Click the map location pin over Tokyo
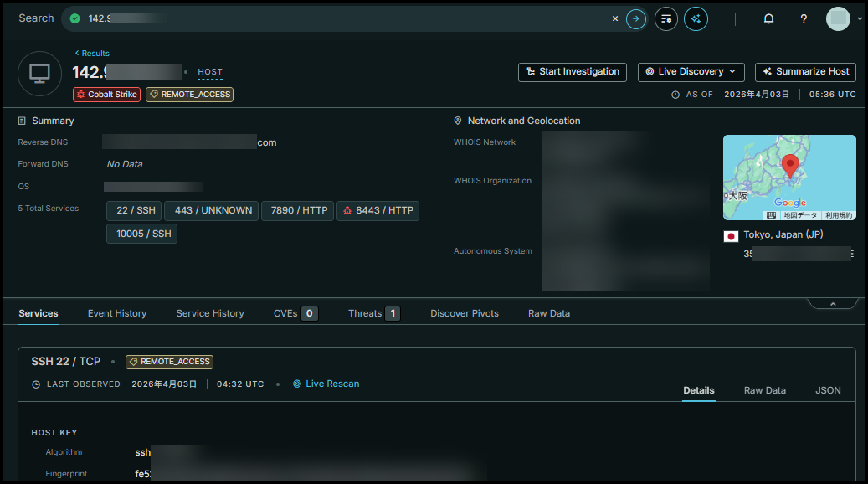Screen dimensions: 868x484 [x=788, y=167]
